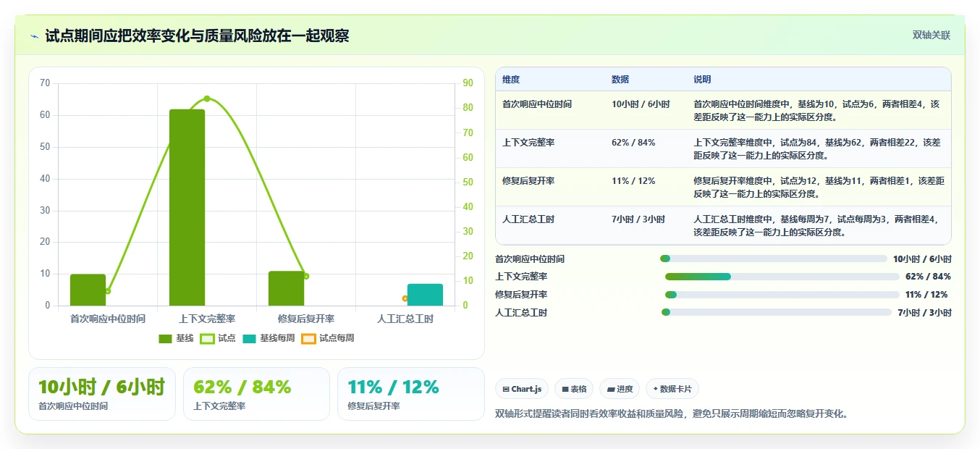The image size is (980, 449).
Task: Toggle the 试点 legend swatch
Action: pyautogui.click(x=207, y=338)
